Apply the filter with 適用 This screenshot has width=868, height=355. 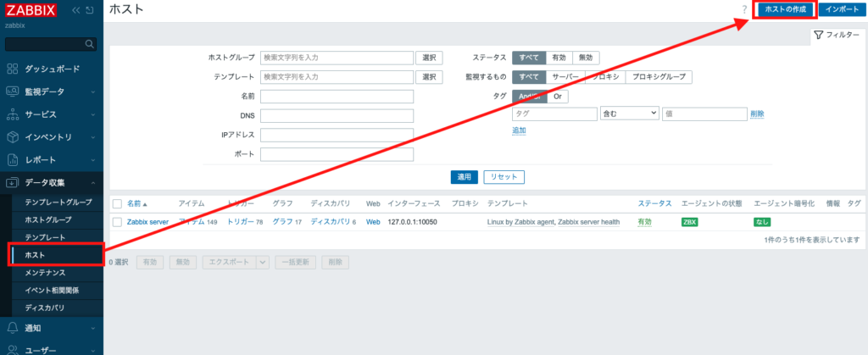tap(464, 177)
